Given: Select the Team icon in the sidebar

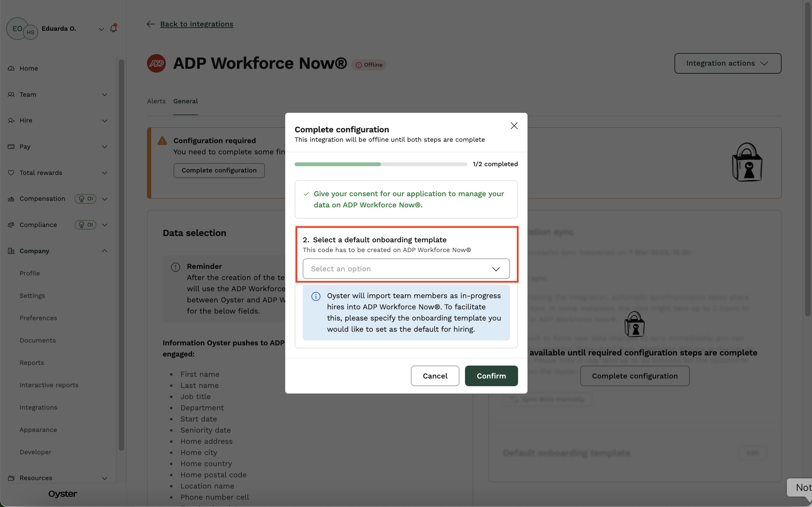Looking at the screenshot, I should click(x=11, y=94).
